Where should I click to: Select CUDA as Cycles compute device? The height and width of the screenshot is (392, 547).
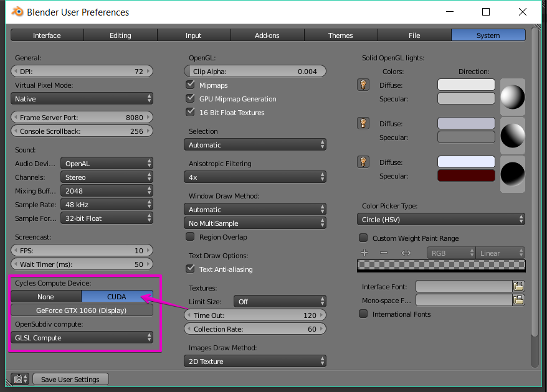117,297
